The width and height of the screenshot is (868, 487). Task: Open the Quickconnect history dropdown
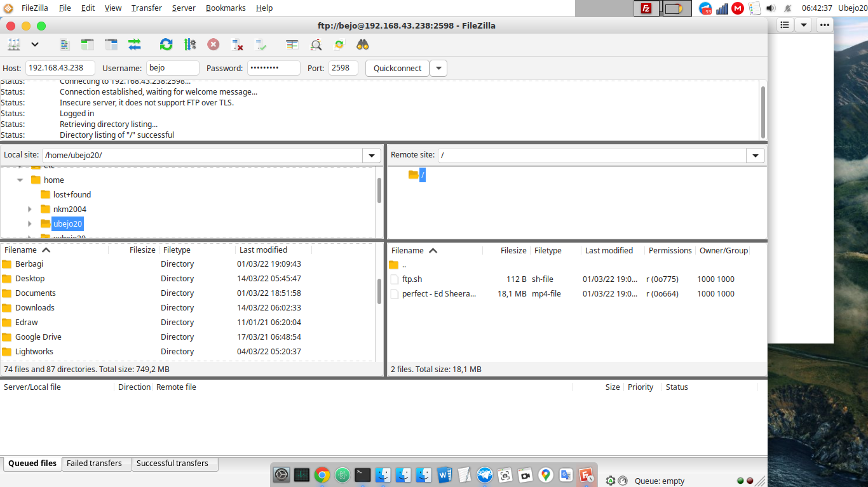pos(438,68)
